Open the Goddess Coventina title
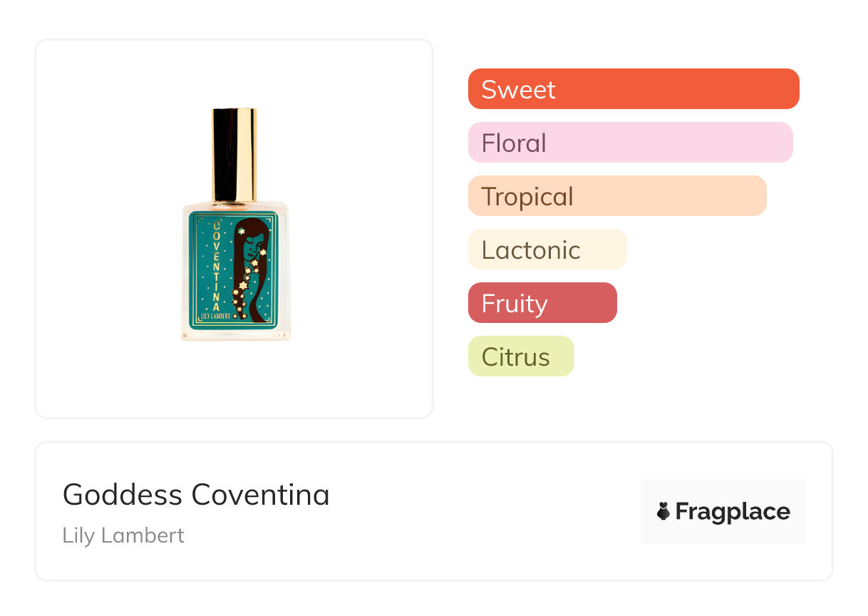Viewport: 868px width, 616px height. (x=196, y=495)
